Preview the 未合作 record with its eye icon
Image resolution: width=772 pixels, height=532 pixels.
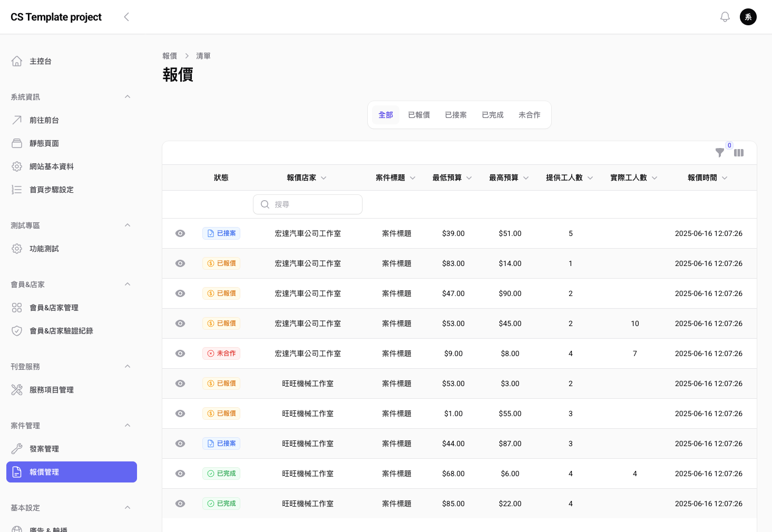pyautogui.click(x=180, y=353)
